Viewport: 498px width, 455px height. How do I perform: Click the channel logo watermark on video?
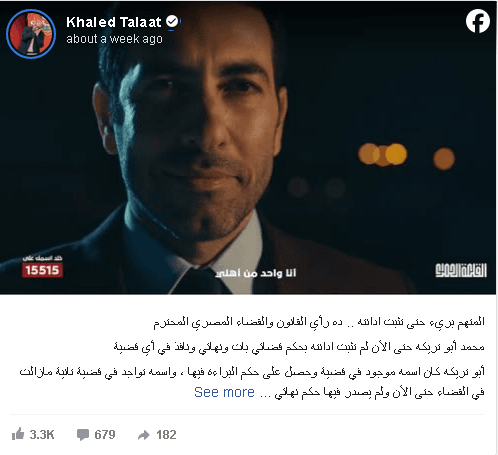(x=461, y=270)
